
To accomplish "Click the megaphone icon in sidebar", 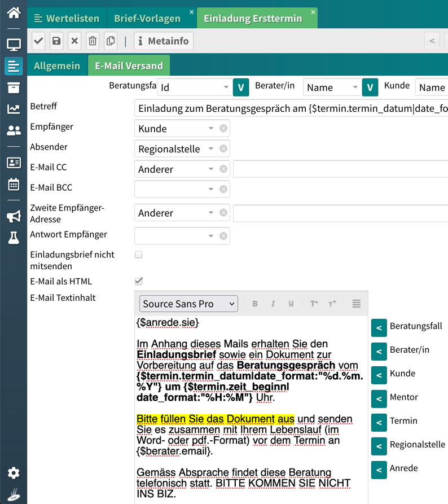I will [x=14, y=216].
